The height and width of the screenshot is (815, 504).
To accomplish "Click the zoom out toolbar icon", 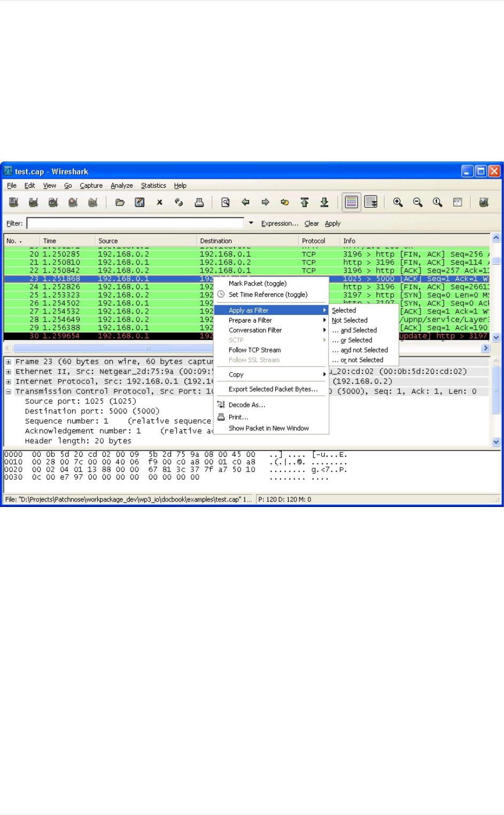I will 418,202.
